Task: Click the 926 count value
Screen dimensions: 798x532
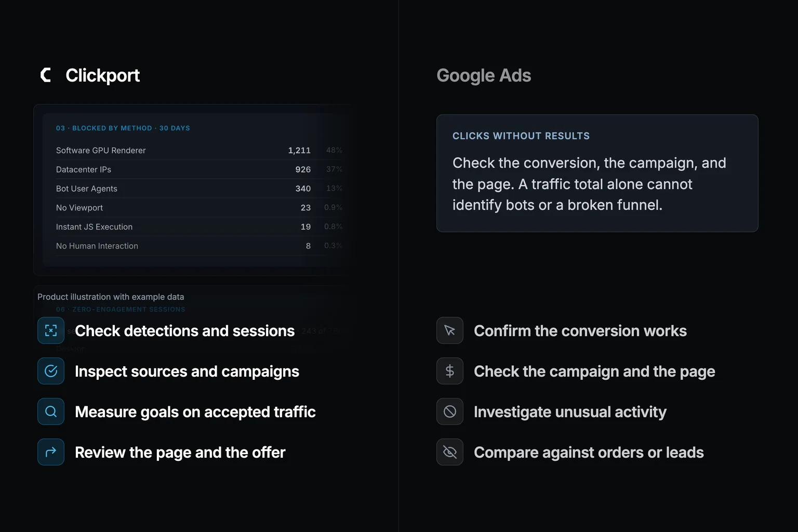Action: tap(303, 169)
